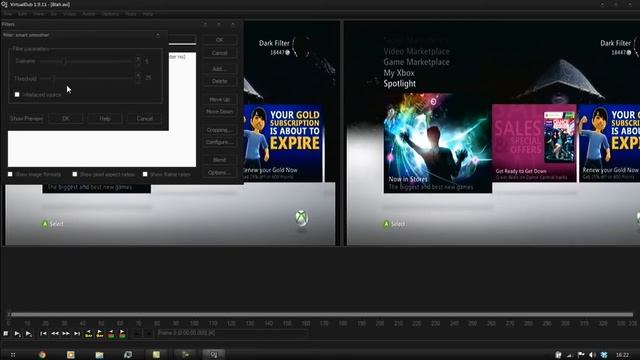Click the system clock showing 16:22

(x=622, y=355)
